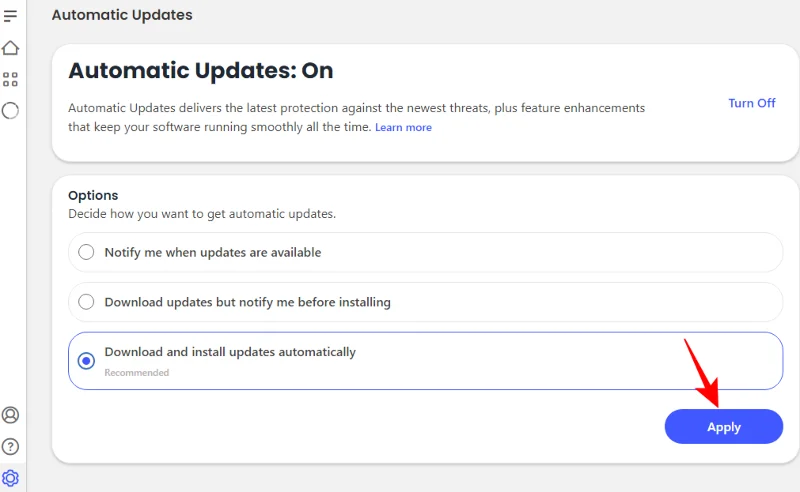800x492 pixels.
Task: Click the 'Download and install updates automatically' label
Action: 230,352
